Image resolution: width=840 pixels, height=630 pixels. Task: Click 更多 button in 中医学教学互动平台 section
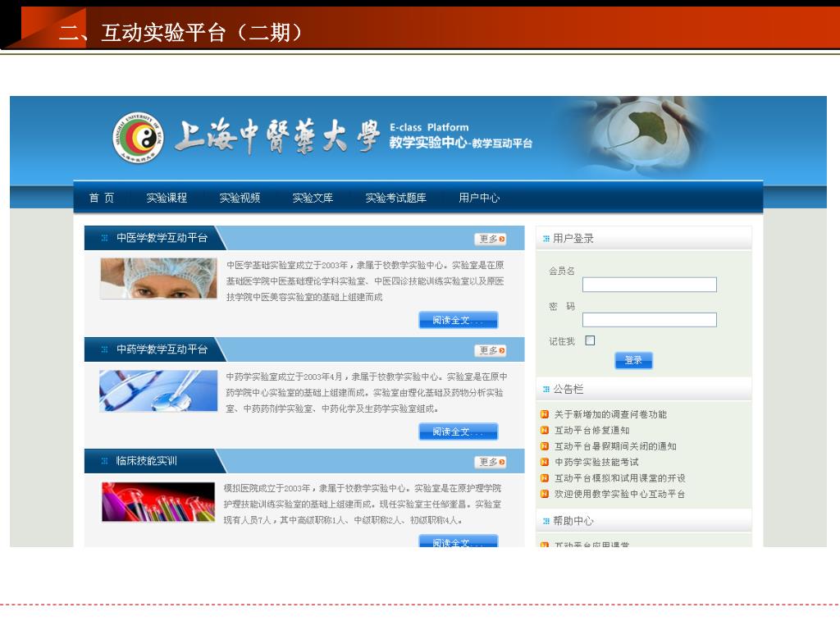[x=491, y=239]
